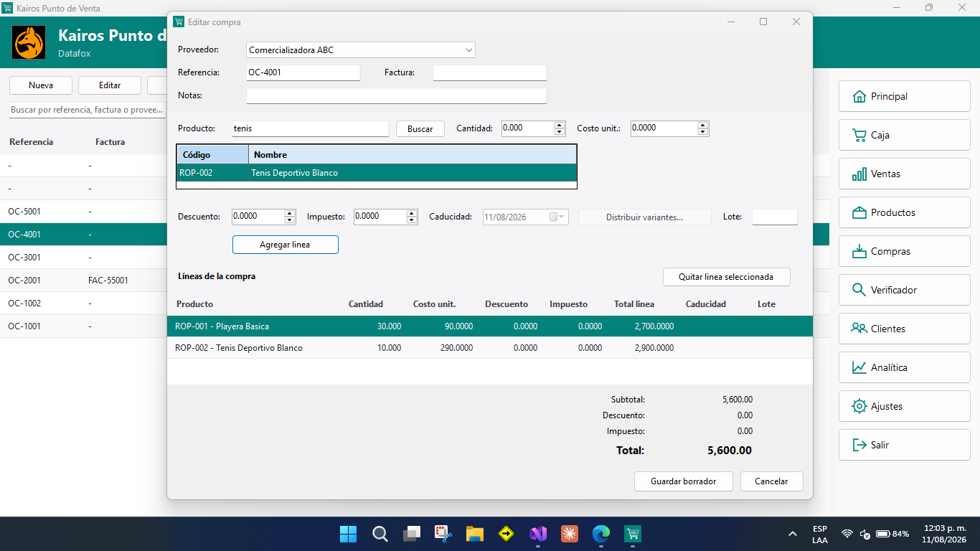Decrease Costo unit. with the down arrow
The height and width of the screenshot is (551, 980).
703,132
